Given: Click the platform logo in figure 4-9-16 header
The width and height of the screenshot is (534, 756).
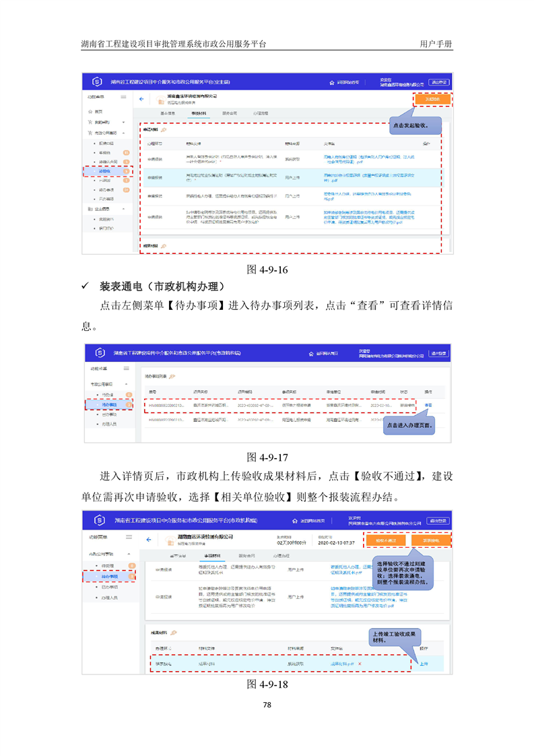Looking at the screenshot, I should 97,82.
